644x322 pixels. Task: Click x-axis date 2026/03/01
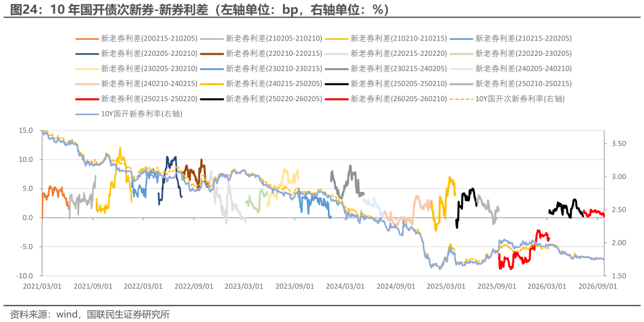click(546, 286)
